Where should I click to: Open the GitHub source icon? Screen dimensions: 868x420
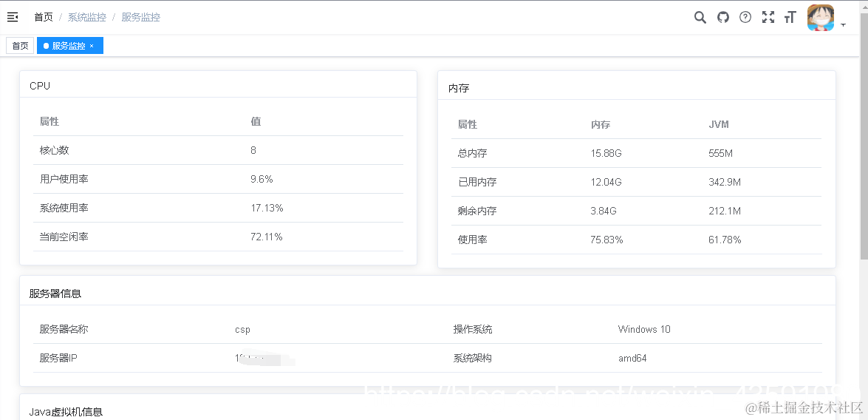tap(723, 17)
